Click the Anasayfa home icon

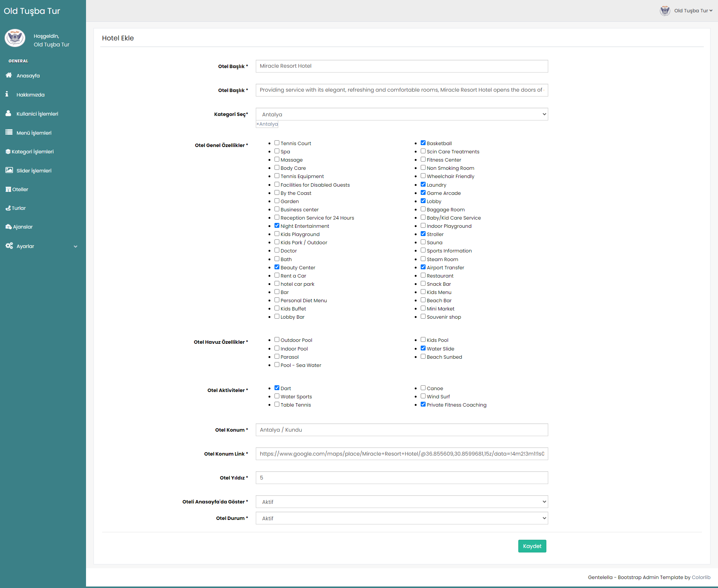click(x=9, y=75)
